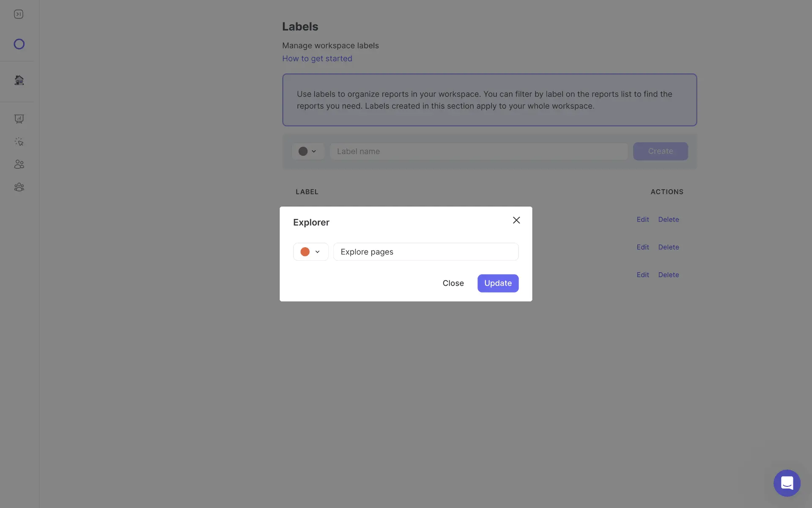
Task: Close the Explorer dialog with the X icon
Action: 516,220
